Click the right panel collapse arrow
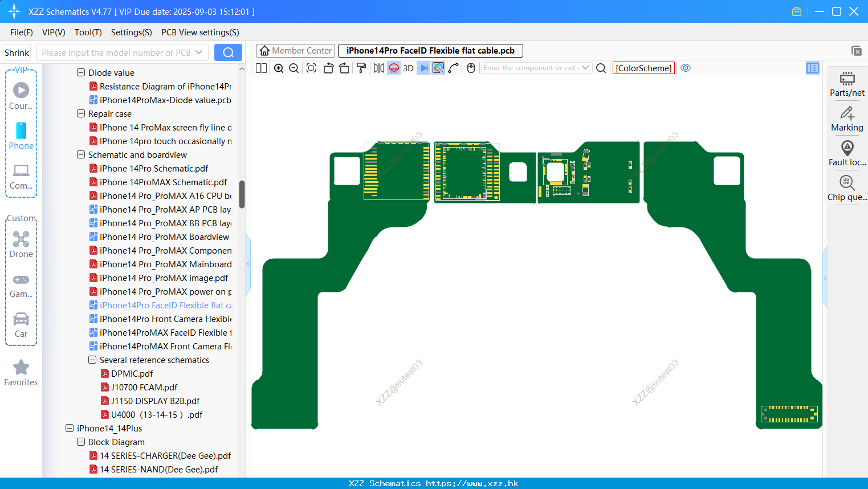This screenshot has height=489, width=868. [825, 278]
